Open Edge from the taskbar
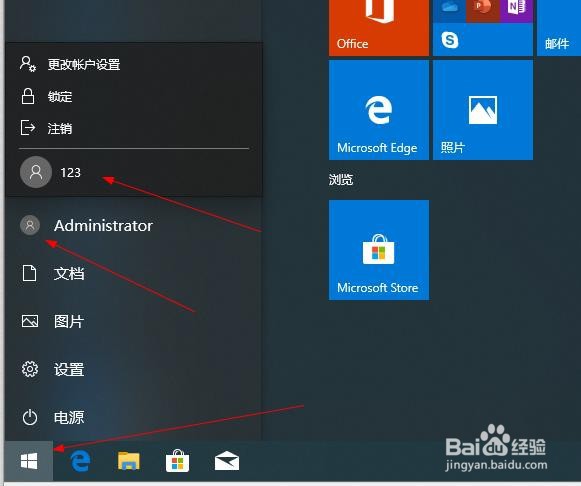 (x=80, y=461)
